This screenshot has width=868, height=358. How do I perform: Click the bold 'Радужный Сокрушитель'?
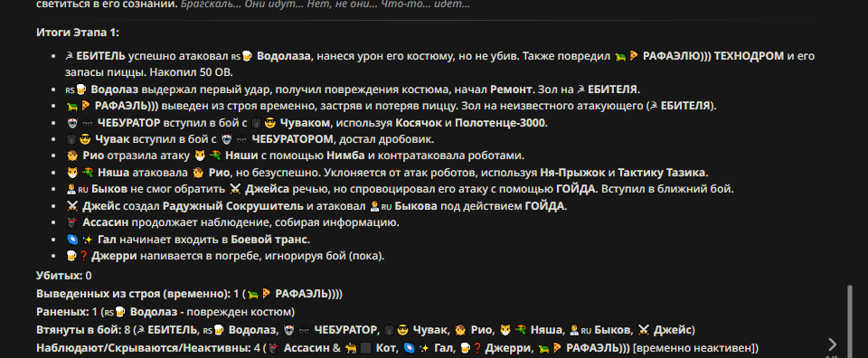(x=233, y=206)
